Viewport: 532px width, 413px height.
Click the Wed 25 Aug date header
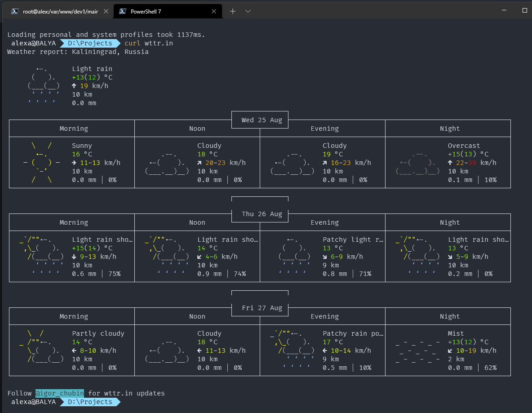[x=262, y=120]
